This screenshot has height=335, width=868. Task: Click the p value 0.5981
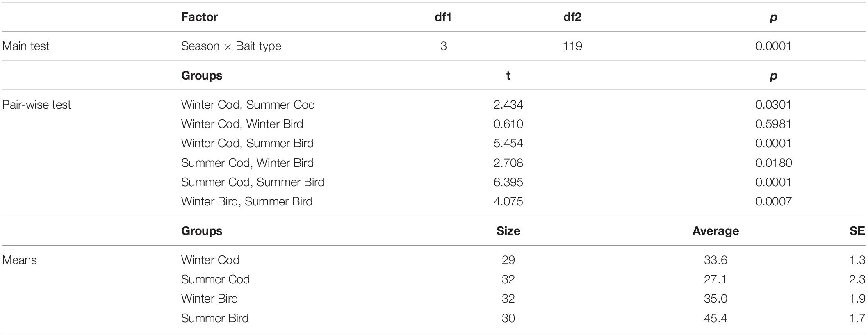coord(773,124)
